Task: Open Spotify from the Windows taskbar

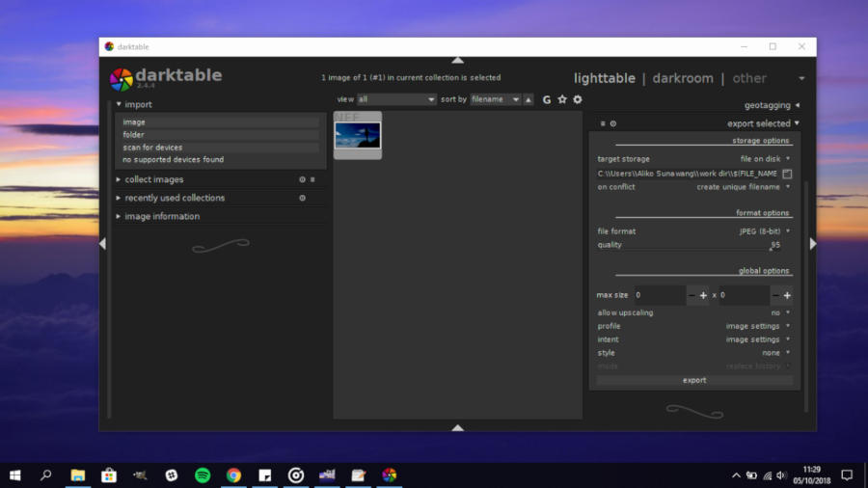Action: tap(203, 474)
